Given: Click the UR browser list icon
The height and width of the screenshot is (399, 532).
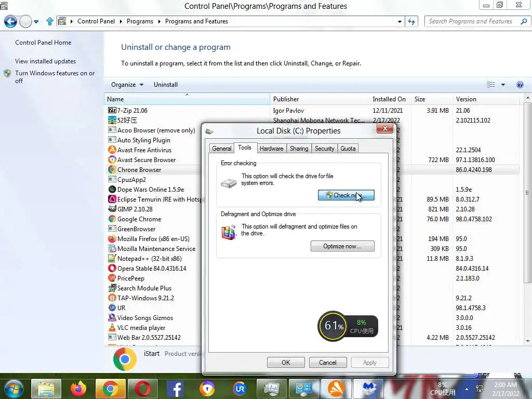Looking at the screenshot, I should [112, 308].
